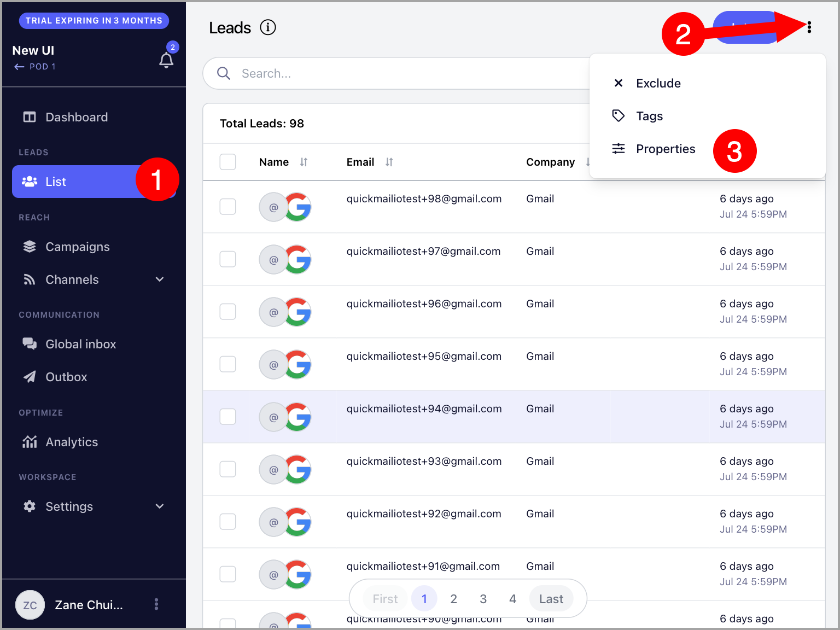Check the box for quickmailiotest+91@gmail.com

(x=227, y=574)
